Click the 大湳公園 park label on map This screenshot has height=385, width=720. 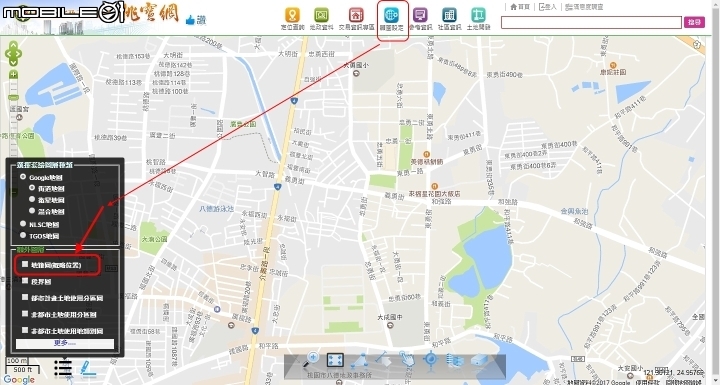[x=154, y=239]
